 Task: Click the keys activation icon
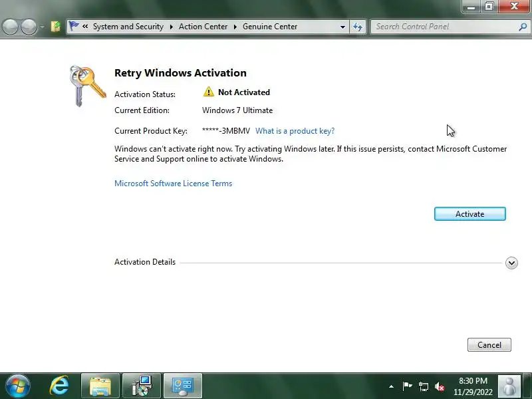[88, 86]
